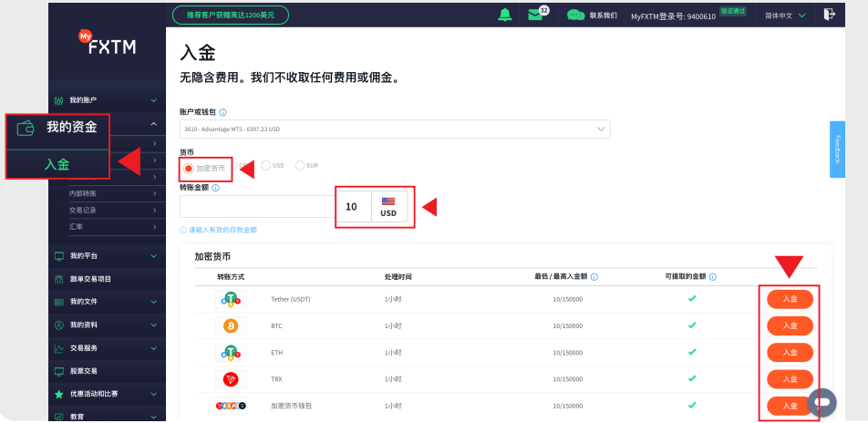868x423 pixels.
Task: Open the 简体中文 language dropdown
Action: (785, 15)
